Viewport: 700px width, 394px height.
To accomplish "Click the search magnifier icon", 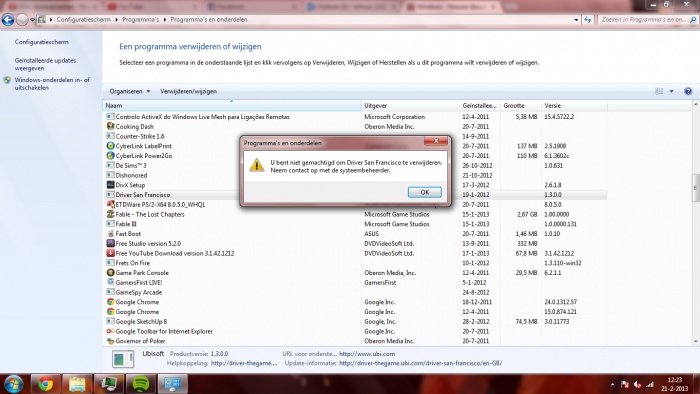I will coord(693,20).
